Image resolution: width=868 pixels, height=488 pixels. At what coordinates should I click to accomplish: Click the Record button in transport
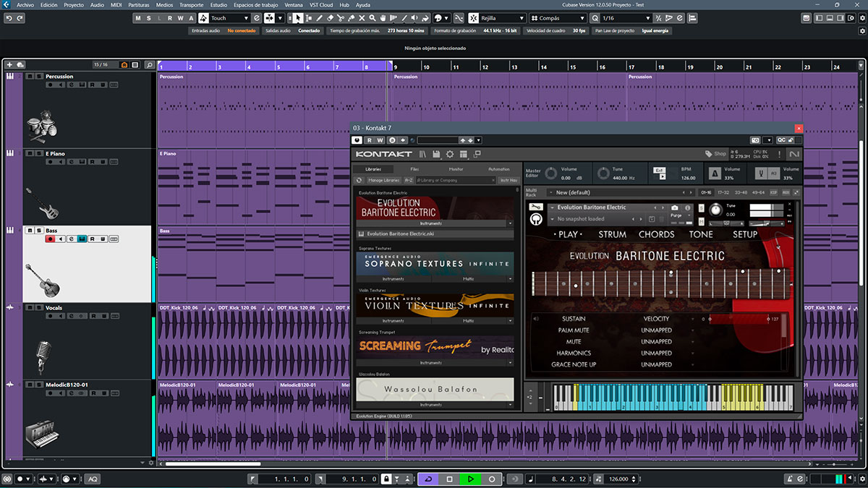click(492, 479)
